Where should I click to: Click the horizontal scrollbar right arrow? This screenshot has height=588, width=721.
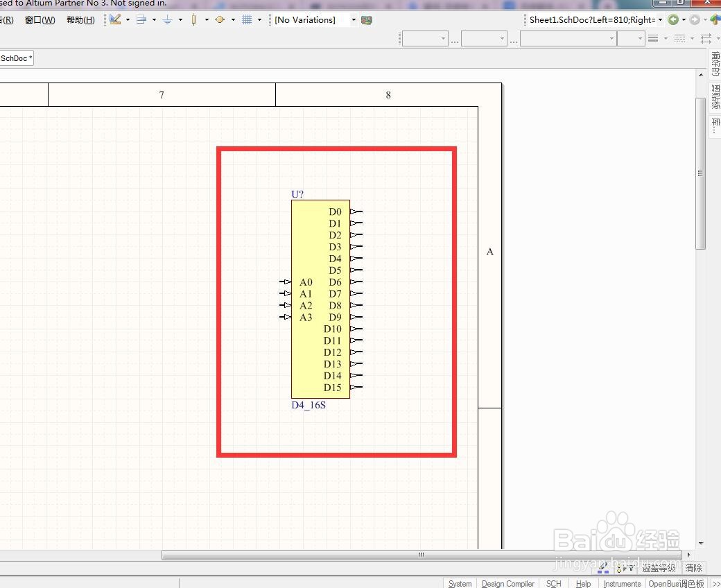click(688, 555)
